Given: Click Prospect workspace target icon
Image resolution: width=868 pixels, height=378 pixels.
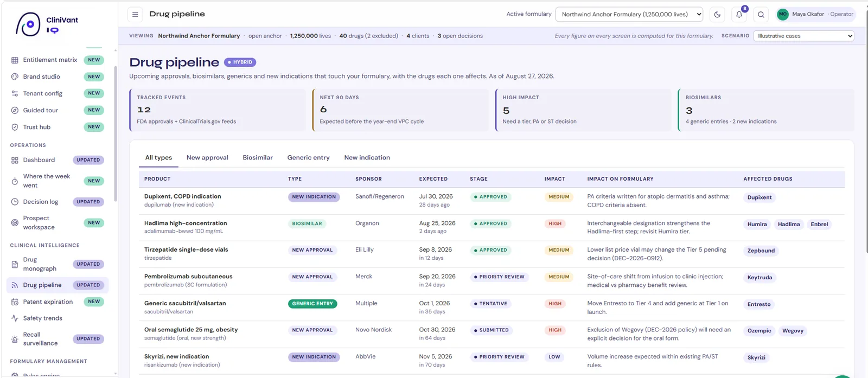Looking at the screenshot, I should [15, 223].
